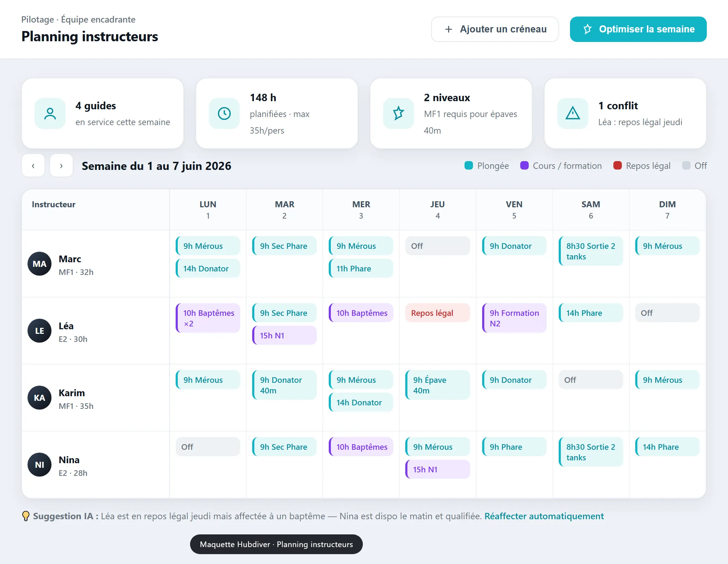728x564 pixels.
Task: Click Léa's LE avatar
Action: (40, 331)
